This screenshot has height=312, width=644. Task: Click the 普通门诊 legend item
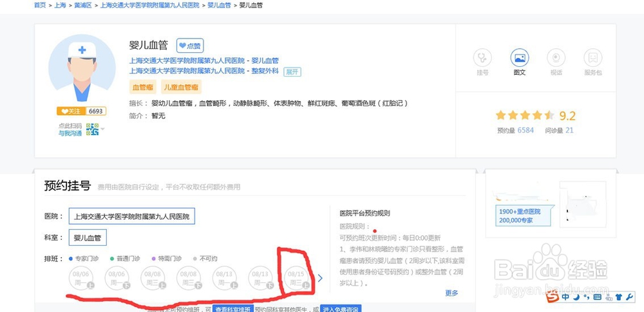click(x=126, y=259)
